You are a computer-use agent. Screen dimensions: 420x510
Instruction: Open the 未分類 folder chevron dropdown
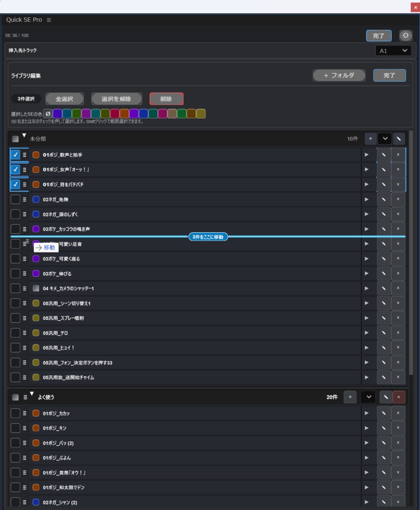pos(385,139)
